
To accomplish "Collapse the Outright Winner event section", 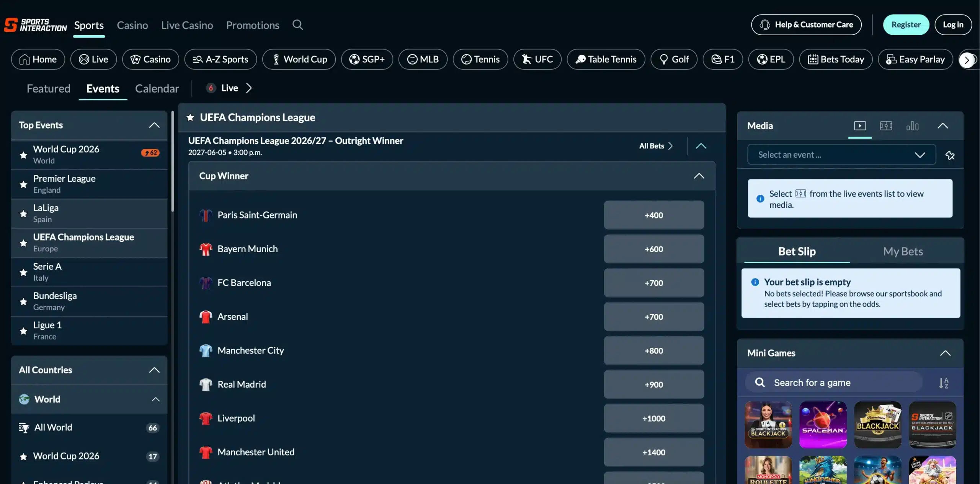I will (x=701, y=146).
